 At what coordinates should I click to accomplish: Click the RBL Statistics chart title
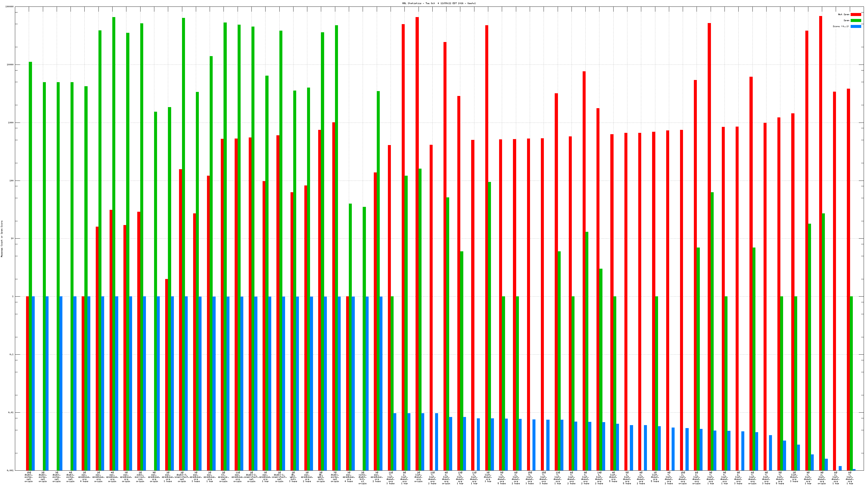pyautogui.click(x=439, y=3)
